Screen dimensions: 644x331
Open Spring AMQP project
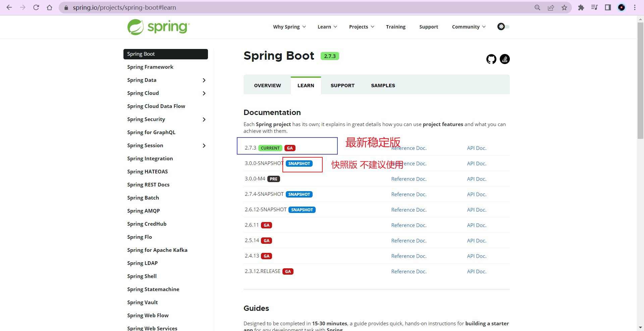144,211
